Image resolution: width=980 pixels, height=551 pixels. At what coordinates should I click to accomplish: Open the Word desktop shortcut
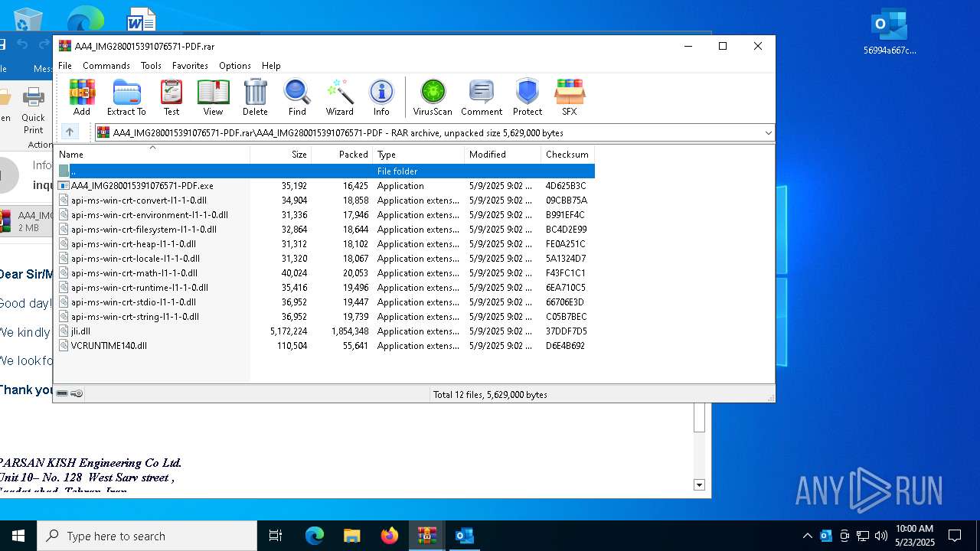pos(141,18)
